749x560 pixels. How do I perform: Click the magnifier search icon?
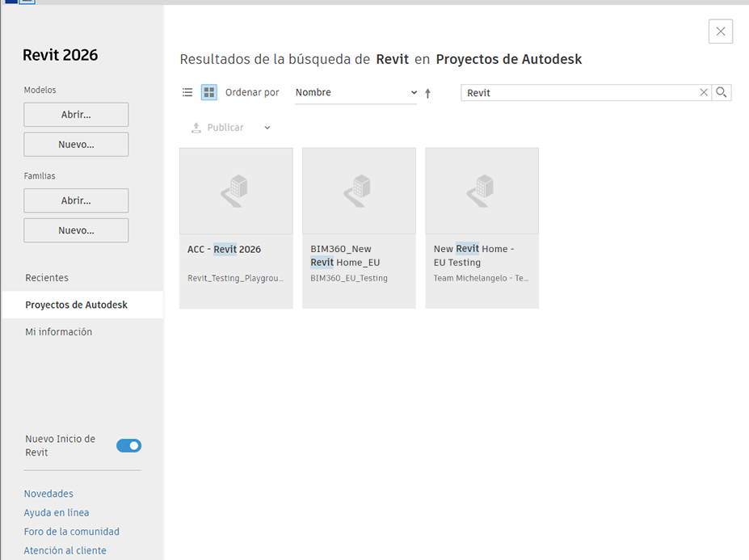coord(722,93)
